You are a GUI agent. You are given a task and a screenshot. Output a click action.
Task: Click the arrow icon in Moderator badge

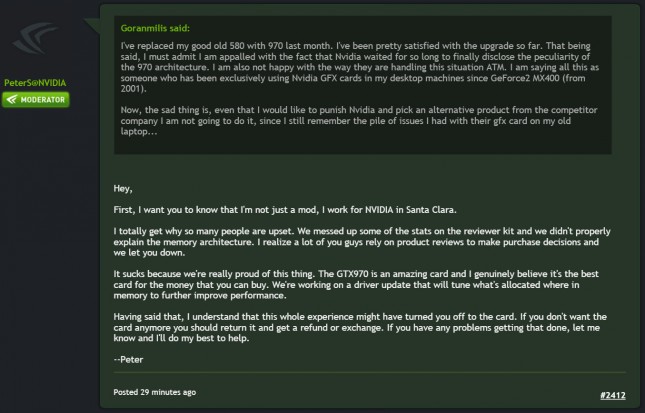click(x=12, y=100)
